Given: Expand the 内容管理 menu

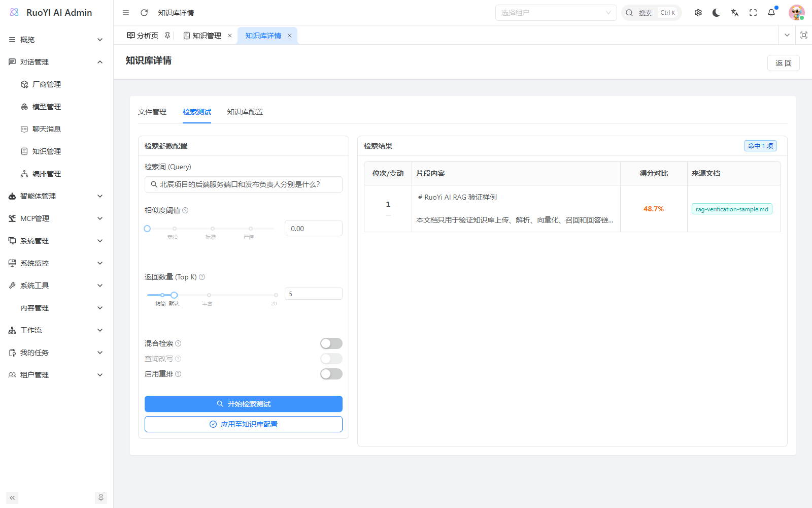Looking at the screenshot, I should (x=56, y=308).
